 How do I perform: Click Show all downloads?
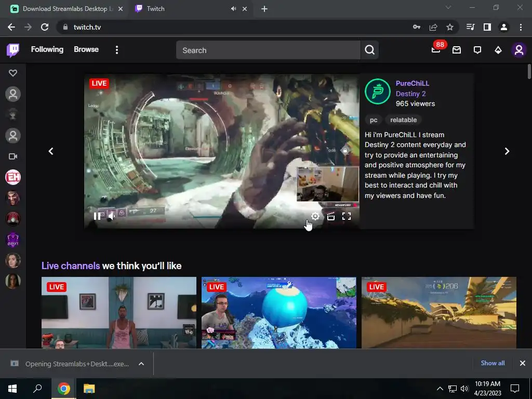click(493, 363)
